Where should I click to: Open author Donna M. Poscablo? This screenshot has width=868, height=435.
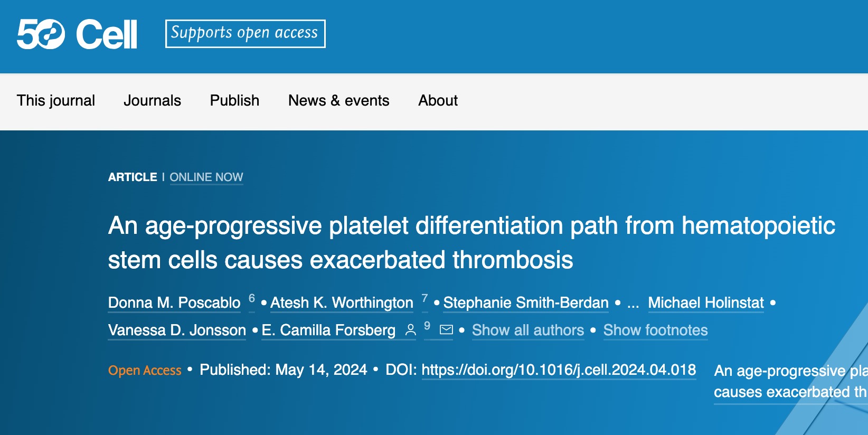tap(174, 303)
